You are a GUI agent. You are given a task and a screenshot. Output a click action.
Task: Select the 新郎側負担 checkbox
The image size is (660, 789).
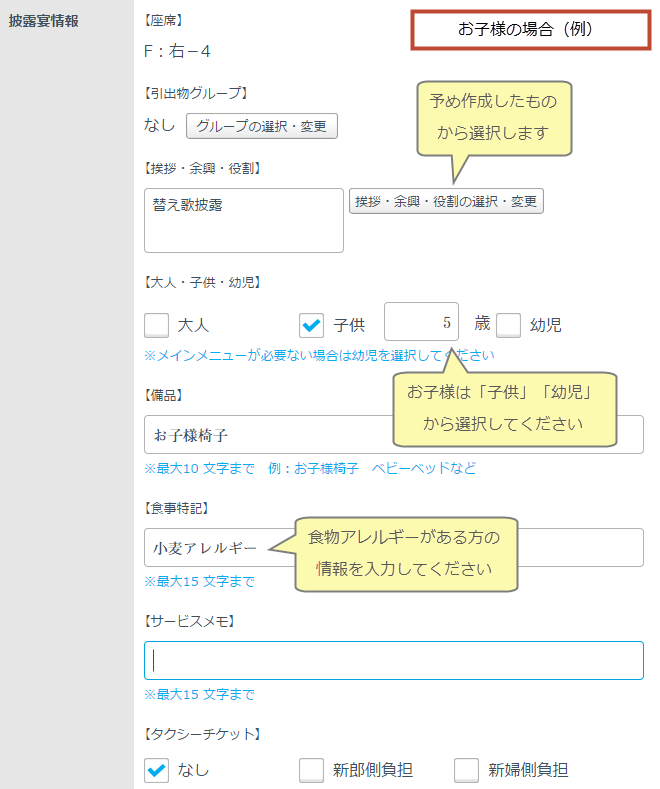[x=312, y=770]
